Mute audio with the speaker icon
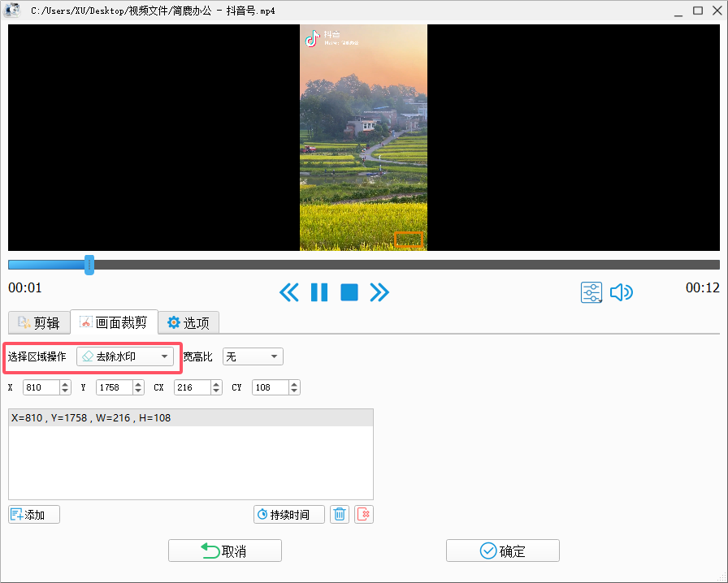Screen dimensions: 728x583 (x=621, y=292)
